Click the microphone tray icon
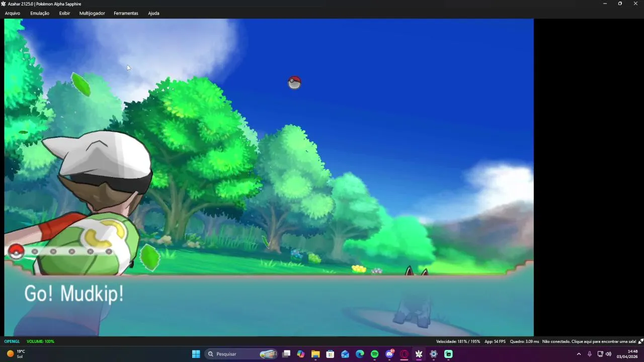This screenshot has width=644, height=362. pyautogui.click(x=590, y=354)
